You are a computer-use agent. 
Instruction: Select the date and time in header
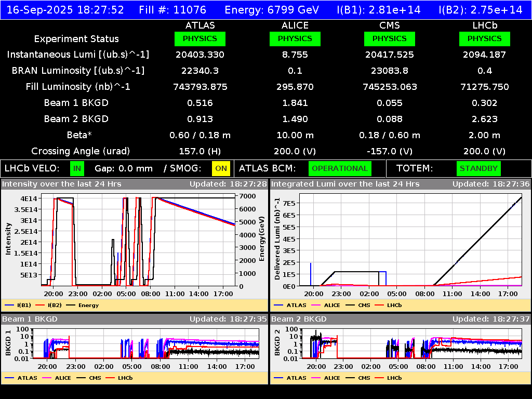click(65, 10)
